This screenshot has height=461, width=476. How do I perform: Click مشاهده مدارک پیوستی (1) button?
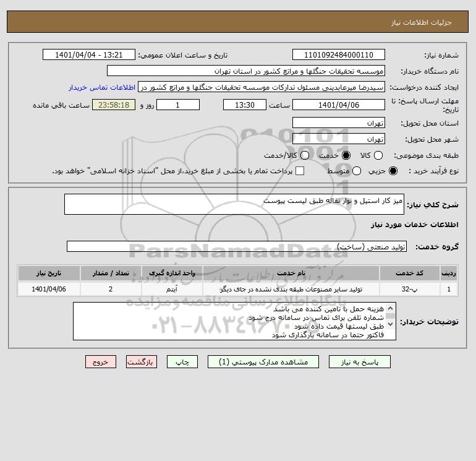[263, 362]
